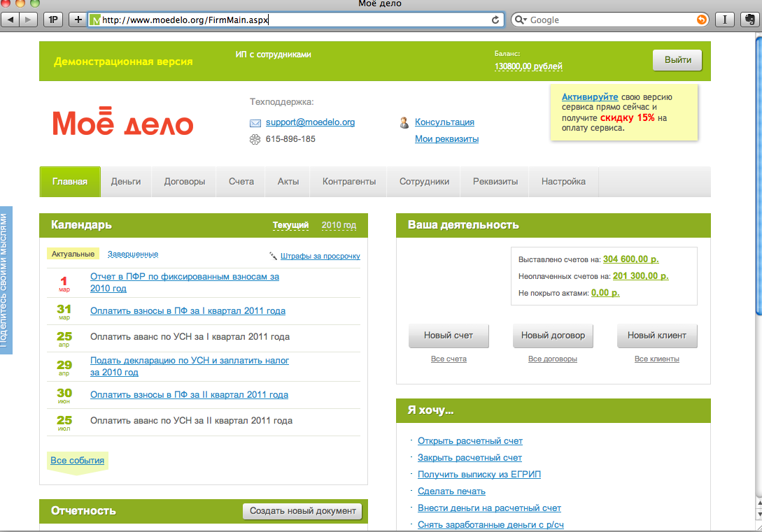
Task: Click the site favicon in the address bar
Action: pos(96,20)
